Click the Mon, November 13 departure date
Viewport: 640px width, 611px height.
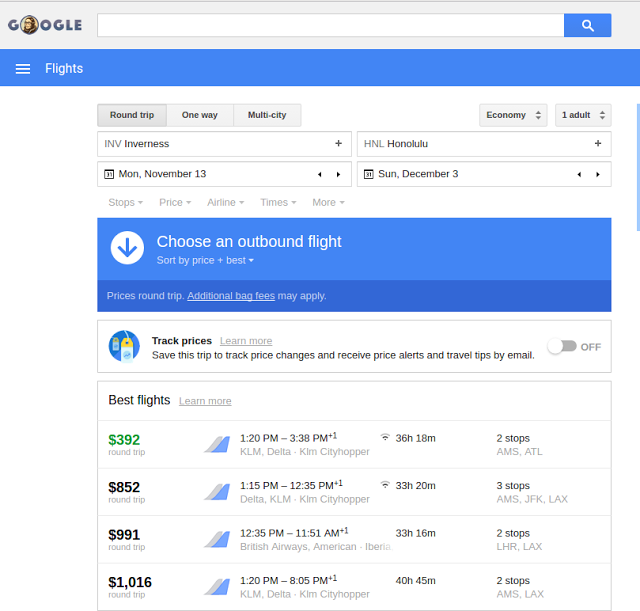tap(162, 174)
